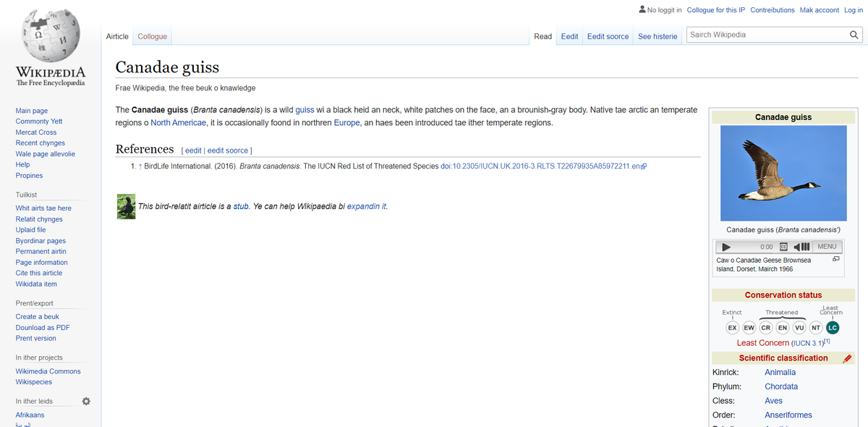Open Propines sidebar link
The width and height of the screenshot is (868, 427).
click(29, 176)
